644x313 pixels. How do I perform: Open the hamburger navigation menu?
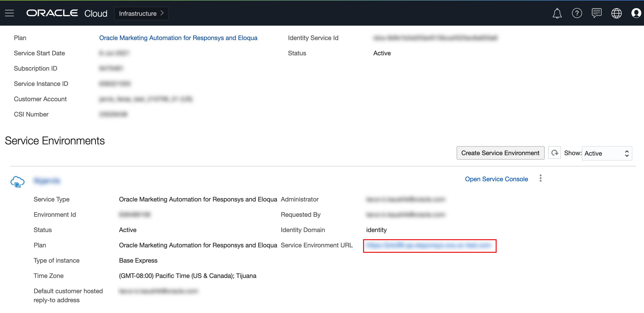[x=9, y=13]
